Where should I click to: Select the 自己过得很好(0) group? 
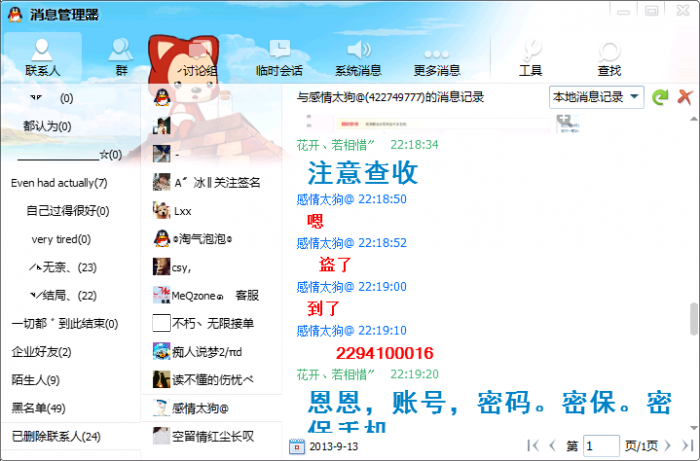coord(67,211)
